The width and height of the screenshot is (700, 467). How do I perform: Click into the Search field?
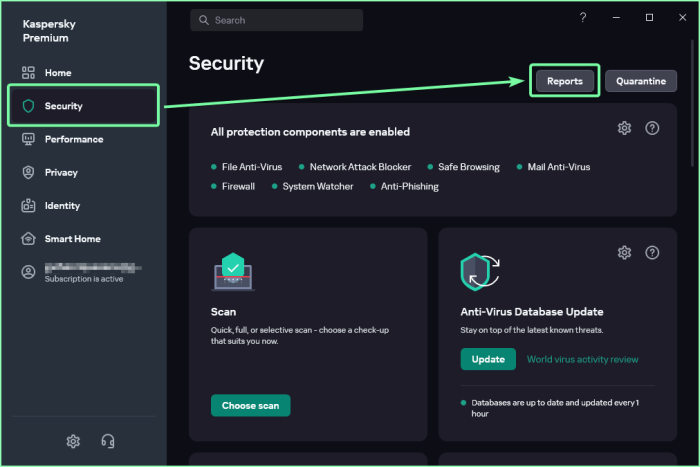pyautogui.click(x=285, y=20)
